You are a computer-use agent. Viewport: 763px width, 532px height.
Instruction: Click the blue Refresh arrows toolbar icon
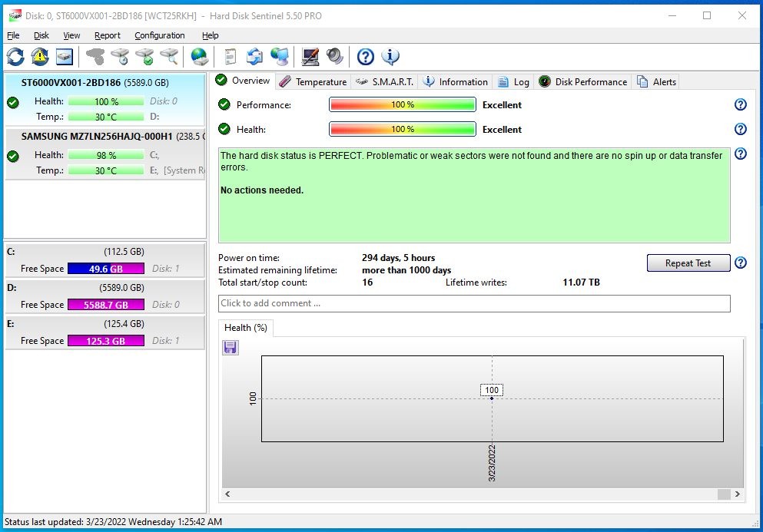point(15,57)
